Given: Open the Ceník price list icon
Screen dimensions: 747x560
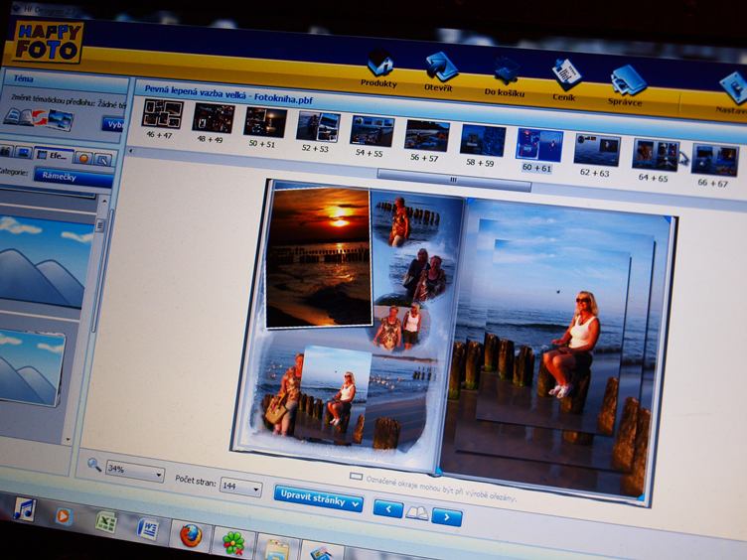Looking at the screenshot, I should click(566, 75).
